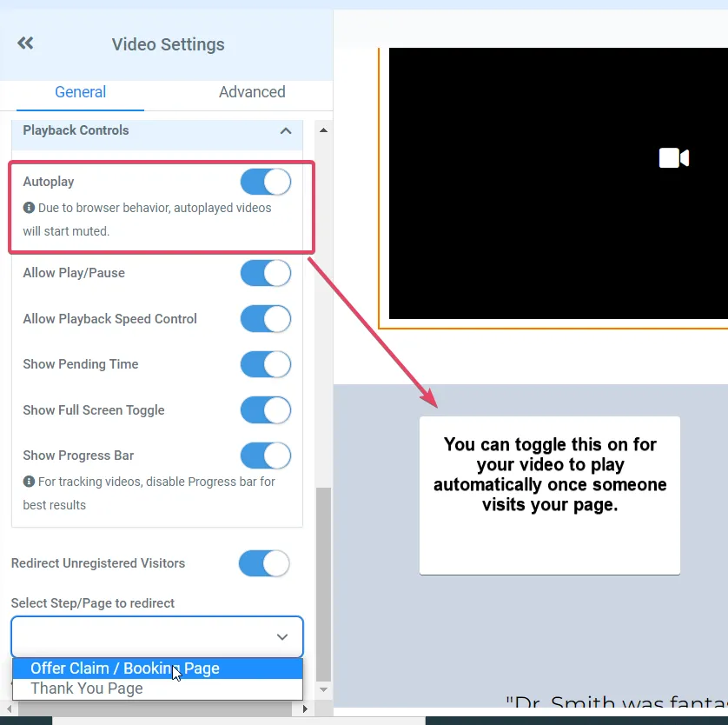Open the General tab
Image resolution: width=728 pixels, height=725 pixels.
80,92
